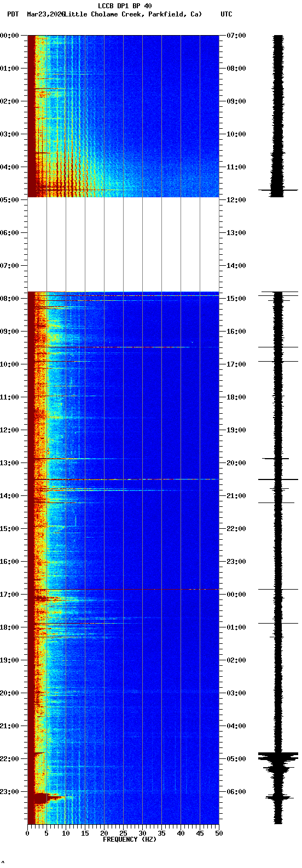Click the "5" Hz frequency tick label
This screenshot has width=302, height=868.
(47, 833)
